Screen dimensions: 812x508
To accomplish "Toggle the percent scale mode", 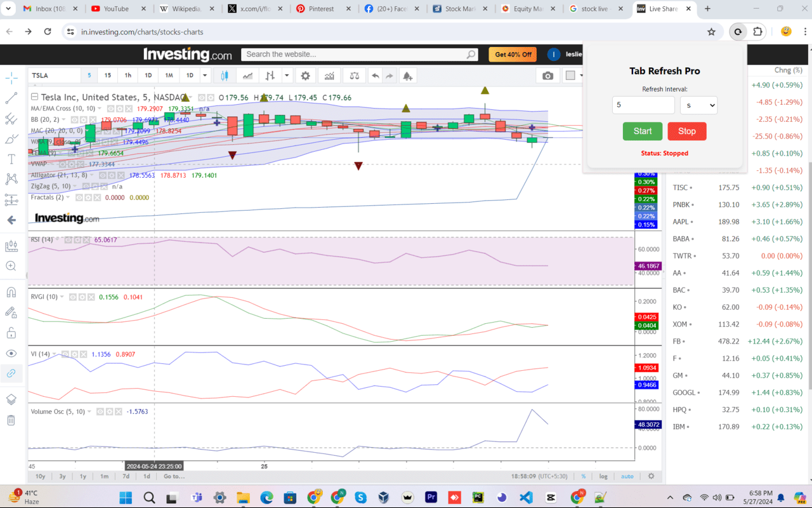I will 583,476.
